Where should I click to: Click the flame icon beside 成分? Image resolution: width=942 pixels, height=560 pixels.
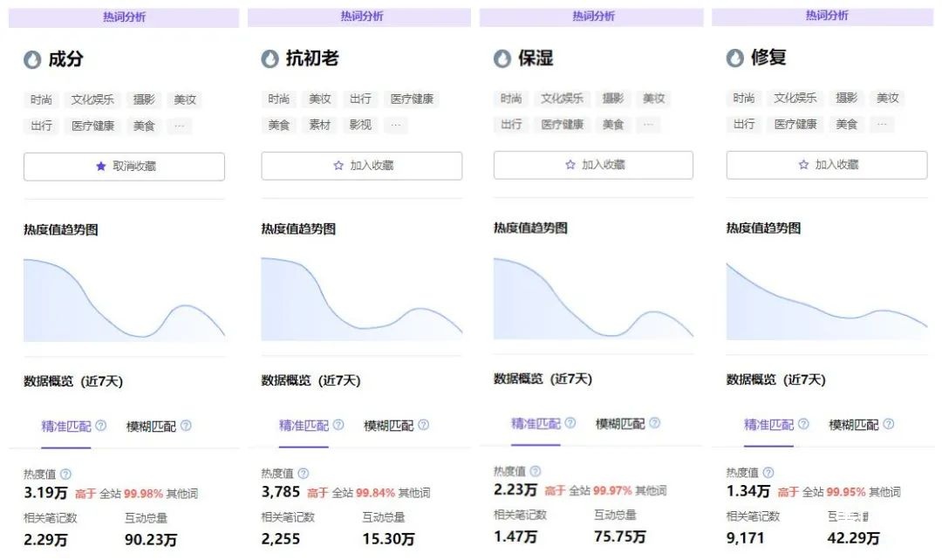[32, 59]
